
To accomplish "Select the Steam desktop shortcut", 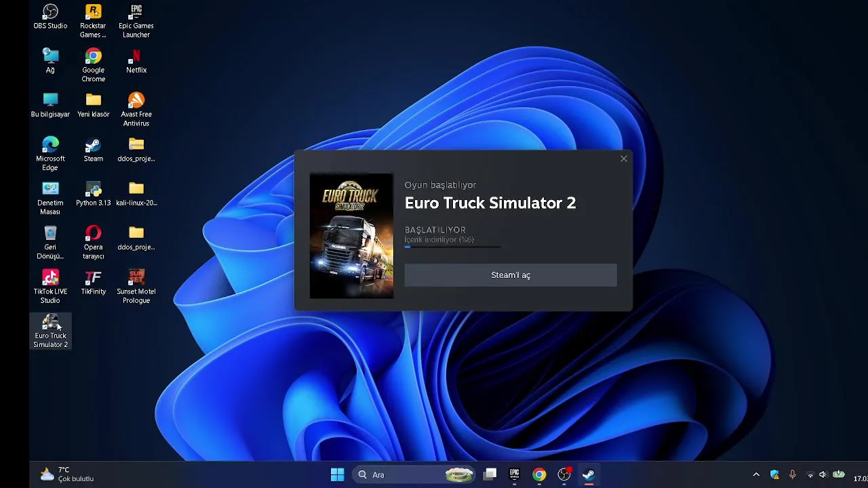I will click(93, 150).
